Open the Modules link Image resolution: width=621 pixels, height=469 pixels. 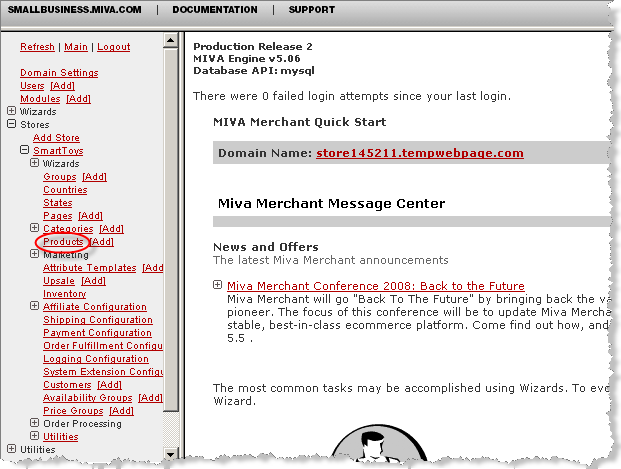(40, 99)
